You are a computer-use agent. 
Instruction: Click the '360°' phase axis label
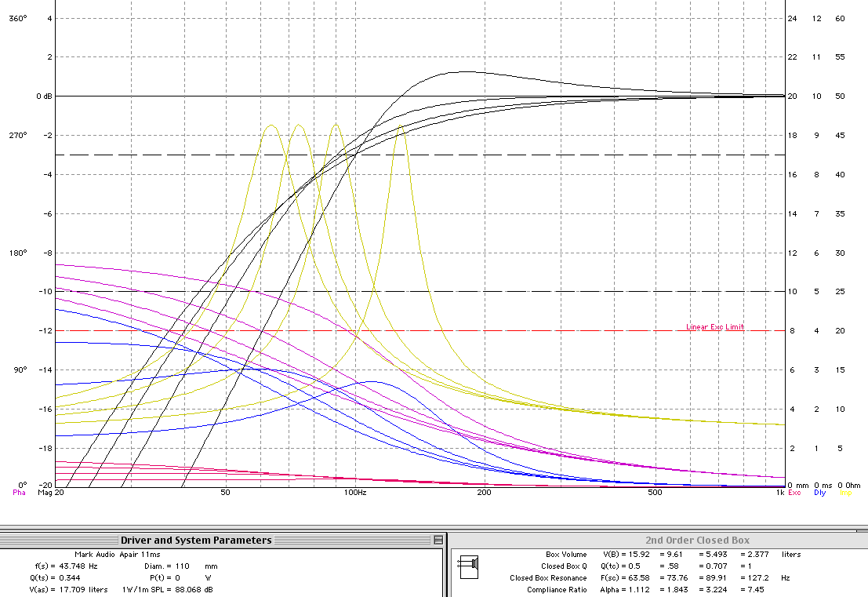tap(18, 19)
